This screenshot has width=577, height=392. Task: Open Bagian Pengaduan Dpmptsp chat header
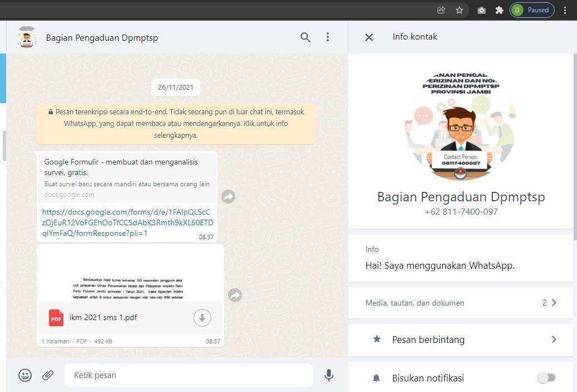[x=101, y=37]
